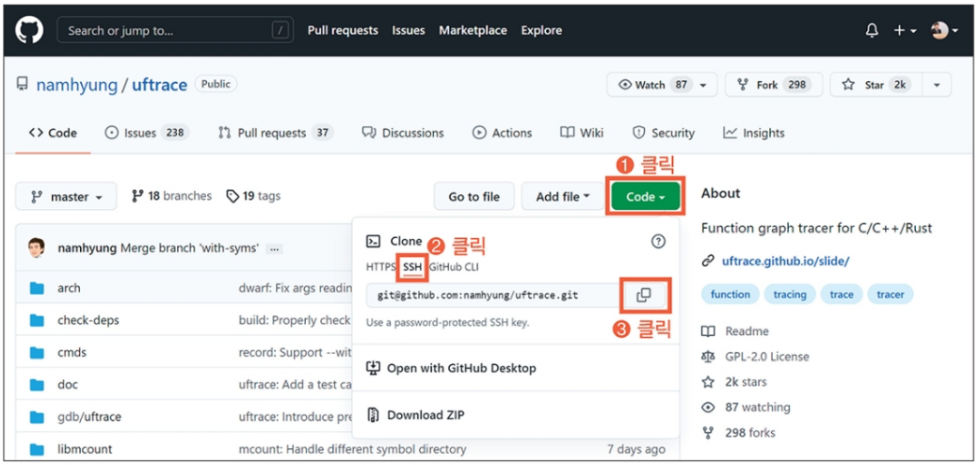The height and width of the screenshot is (465, 980).
Task: Open the notifications bell icon
Action: 872,30
